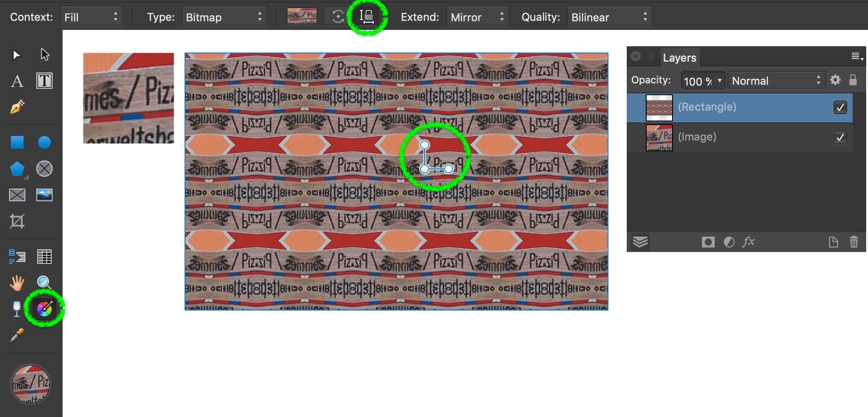Screen dimensions: 868x417
Task: Close the Layers panel
Action: [636, 56]
